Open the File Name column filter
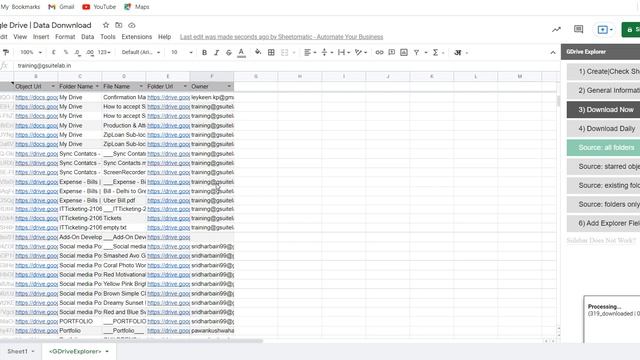The width and height of the screenshot is (640, 360). coord(141,87)
